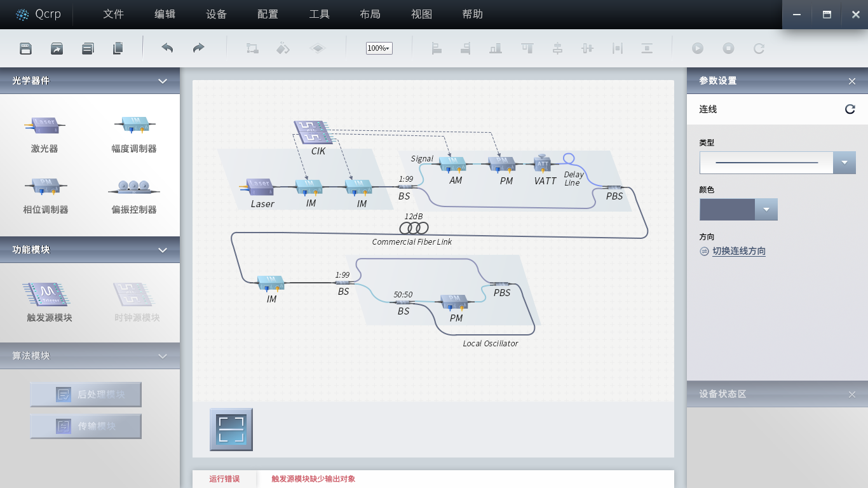Close the 参数设置 panel
Image resolution: width=868 pixels, height=488 pixels.
coord(852,81)
